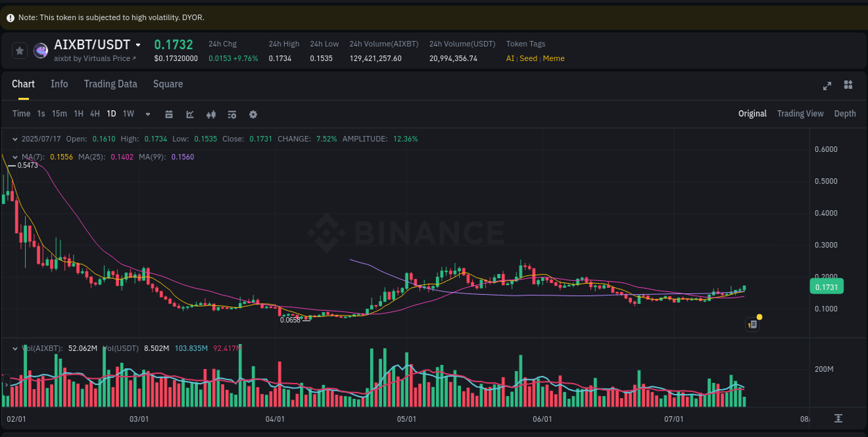The width and height of the screenshot is (868, 437).
Task: Open the date range calendar picker
Action: (169, 114)
